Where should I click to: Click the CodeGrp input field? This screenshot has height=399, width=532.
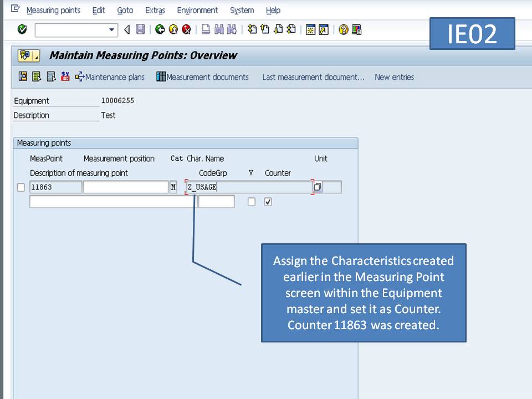[x=217, y=202]
